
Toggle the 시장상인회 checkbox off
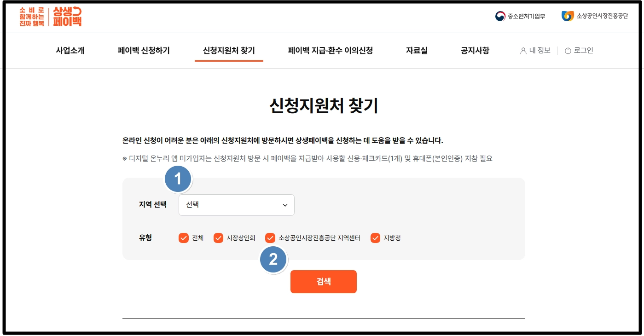point(218,238)
